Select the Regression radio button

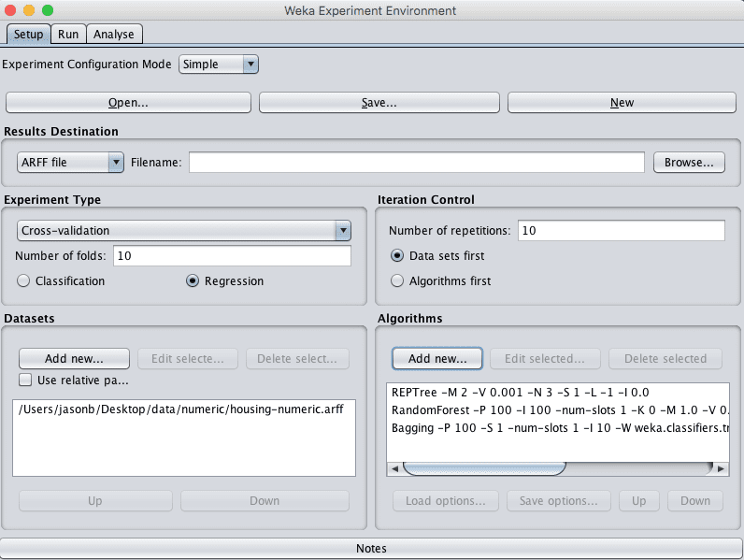tap(193, 281)
